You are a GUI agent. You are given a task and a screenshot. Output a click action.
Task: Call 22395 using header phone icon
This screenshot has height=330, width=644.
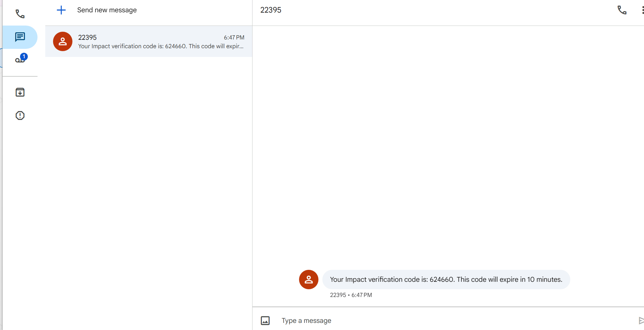pyautogui.click(x=622, y=10)
